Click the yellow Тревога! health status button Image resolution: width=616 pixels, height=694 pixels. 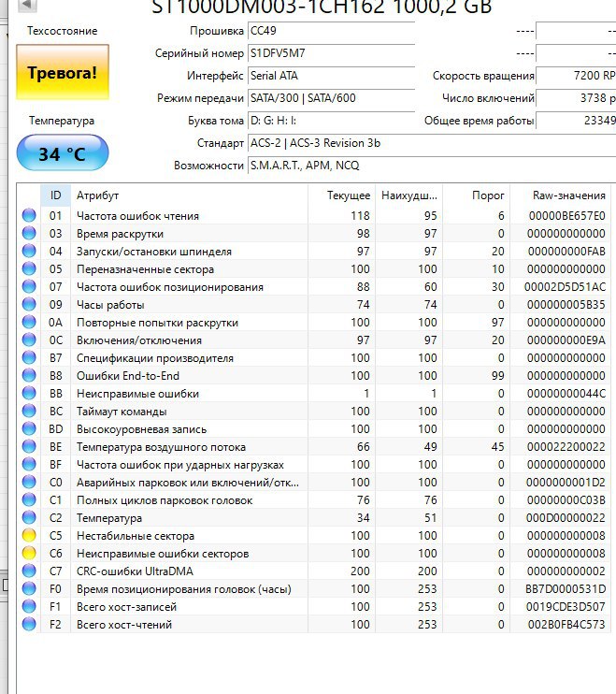tap(63, 72)
